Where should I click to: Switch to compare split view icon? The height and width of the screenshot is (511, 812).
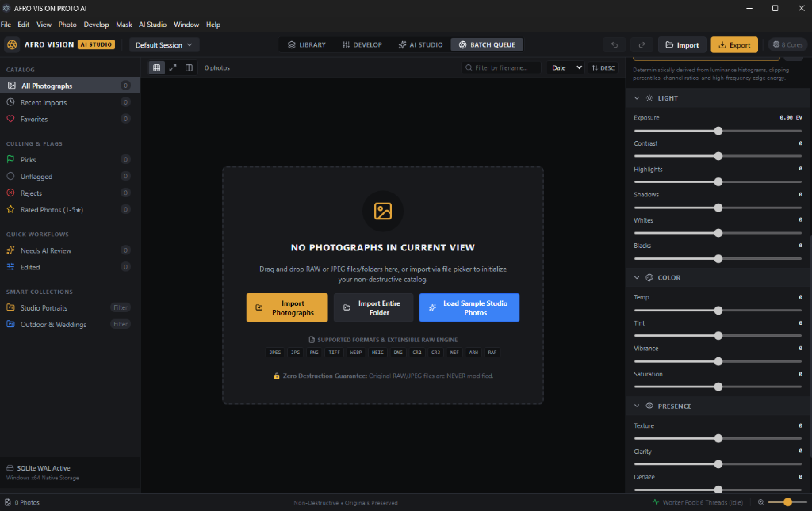pos(189,68)
